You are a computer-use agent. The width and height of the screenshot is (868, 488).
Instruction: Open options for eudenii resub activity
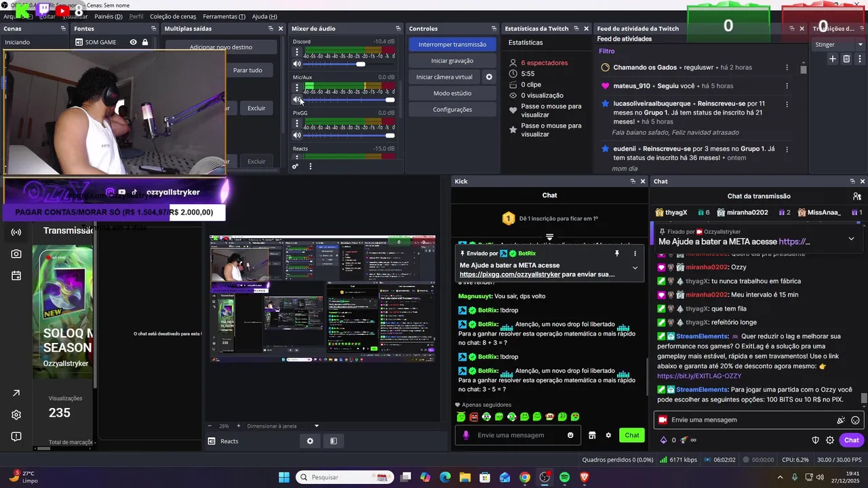click(x=787, y=148)
